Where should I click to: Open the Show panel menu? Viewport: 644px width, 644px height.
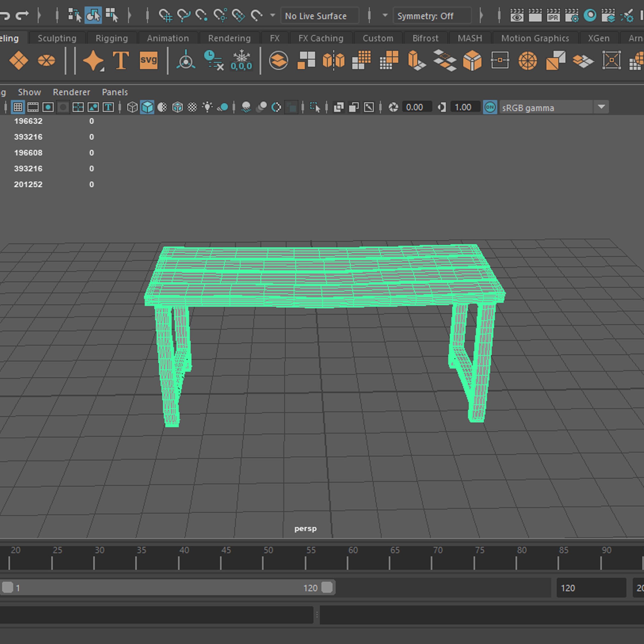tap(29, 92)
